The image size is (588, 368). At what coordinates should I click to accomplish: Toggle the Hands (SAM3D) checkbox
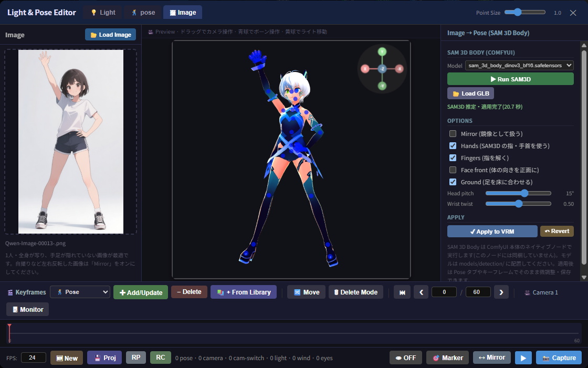(x=453, y=146)
